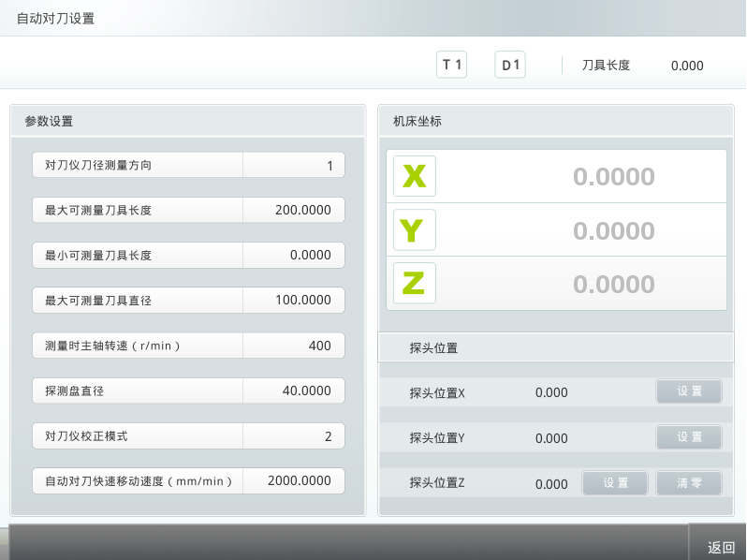747x560 pixels.
Task: Select the D1 offset number box
Action: point(510,65)
